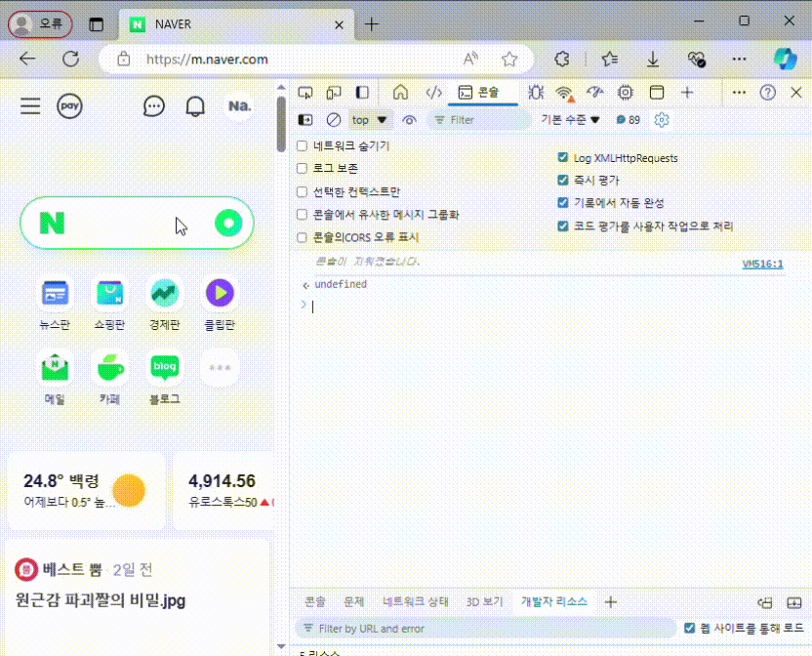812x656 pixels.
Task: Open the 경제판 shortcut
Action: point(165,305)
